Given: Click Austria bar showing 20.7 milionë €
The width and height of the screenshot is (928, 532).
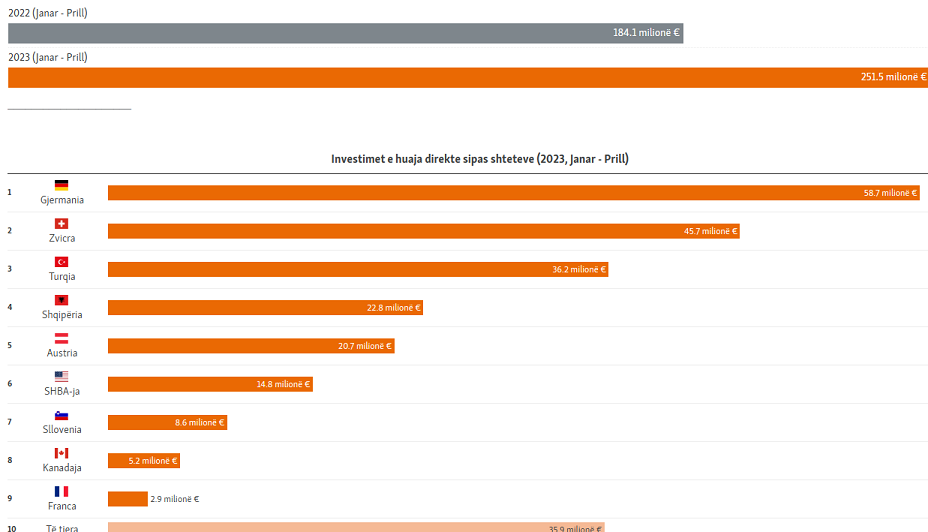Looking at the screenshot, I should coord(251,346).
